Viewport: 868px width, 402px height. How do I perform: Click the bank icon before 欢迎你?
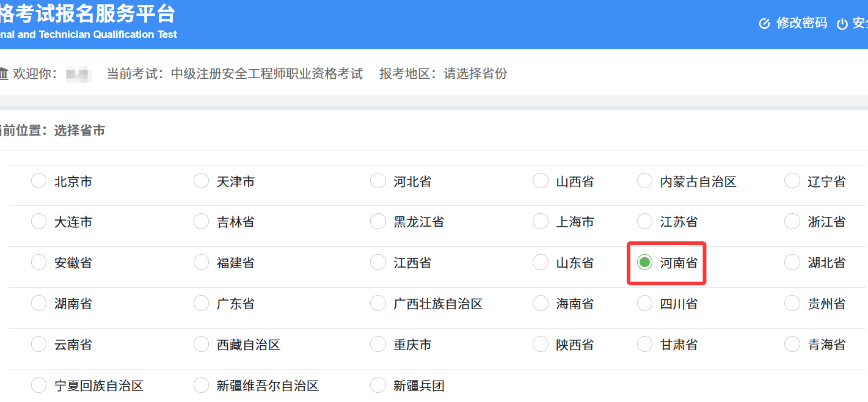point(4,73)
